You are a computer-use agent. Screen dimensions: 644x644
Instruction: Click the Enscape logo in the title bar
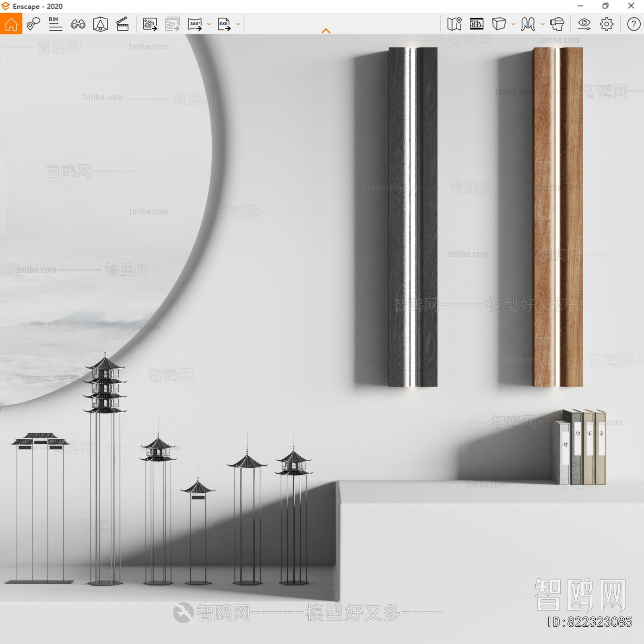click(x=6, y=6)
